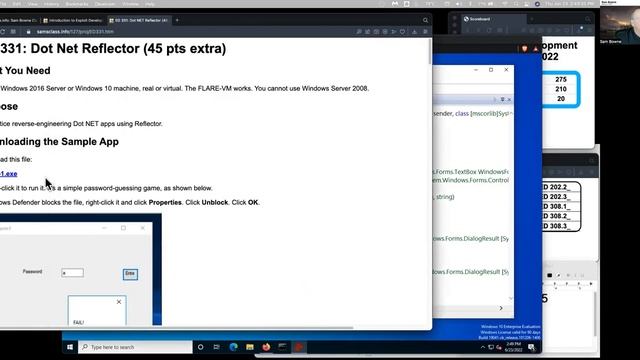The width and height of the screenshot is (640, 360).
Task: Click the samsclass.info address bar
Action: pyautogui.click(x=76, y=31)
